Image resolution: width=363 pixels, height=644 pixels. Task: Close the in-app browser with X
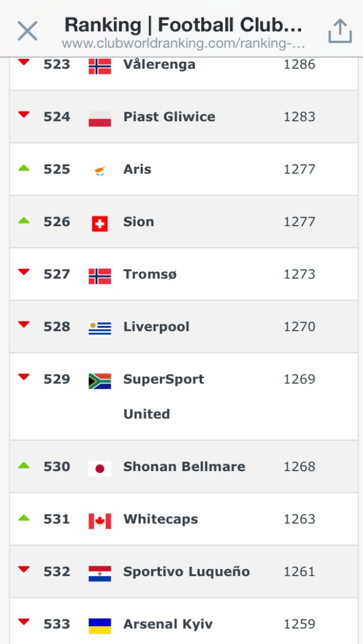point(27,31)
